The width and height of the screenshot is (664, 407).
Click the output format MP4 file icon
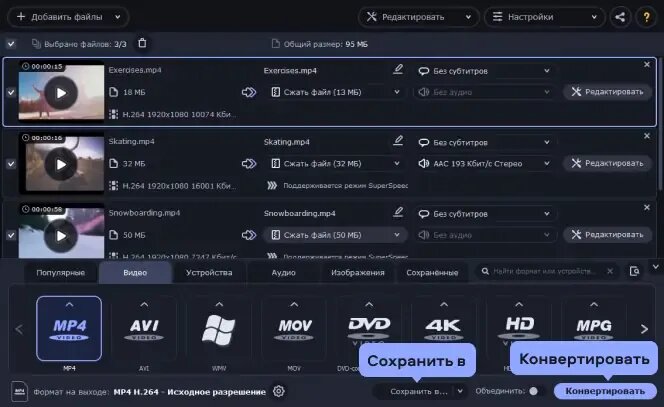point(19,391)
